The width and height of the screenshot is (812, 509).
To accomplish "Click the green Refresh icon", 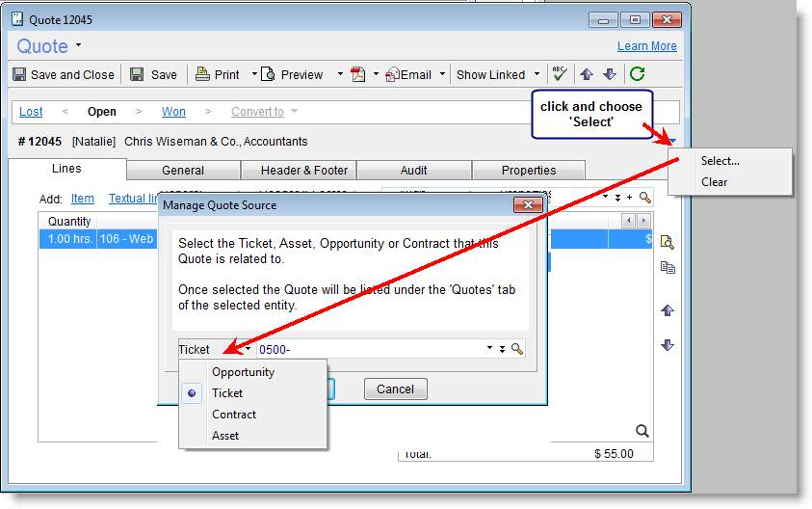I will pos(636,74).
